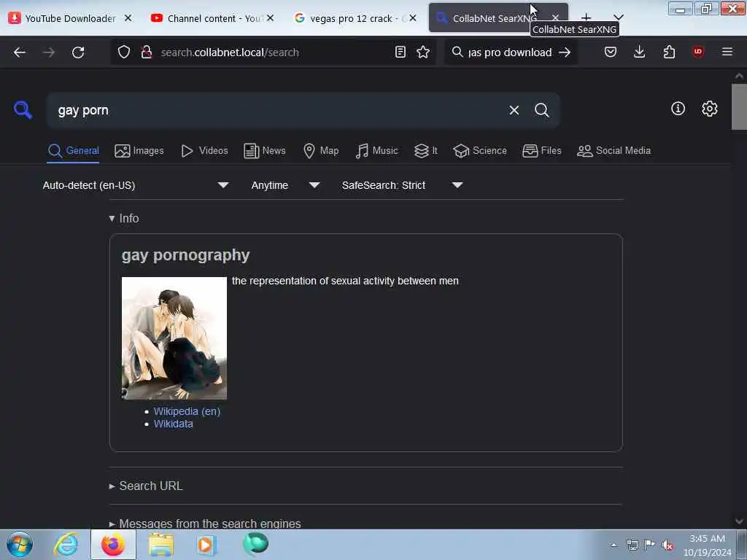
Task: Click the infobox thumbnail image
Action: coord(174,338)
